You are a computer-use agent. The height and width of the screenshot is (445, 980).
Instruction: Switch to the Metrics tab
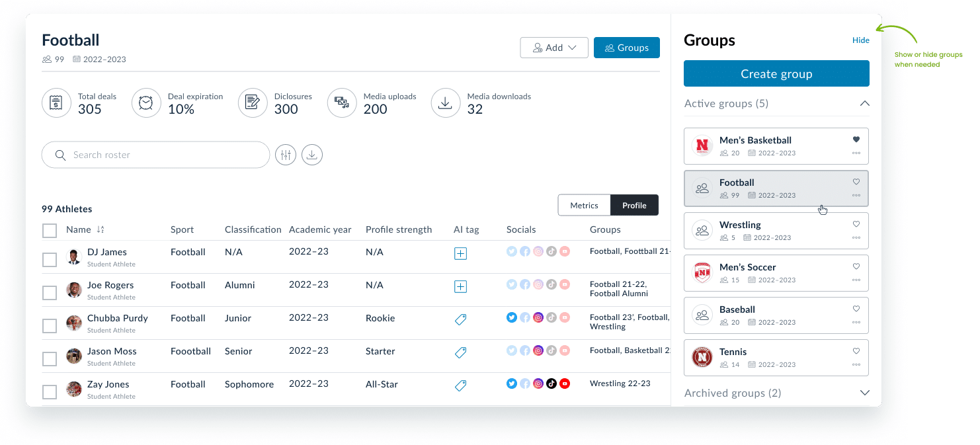coord(584,206)
